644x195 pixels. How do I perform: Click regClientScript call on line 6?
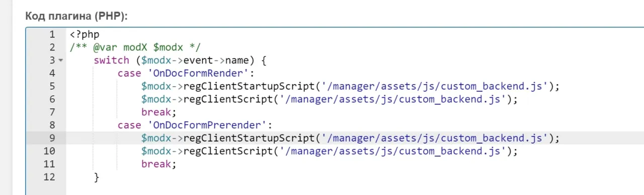click(x=228, y=99)
